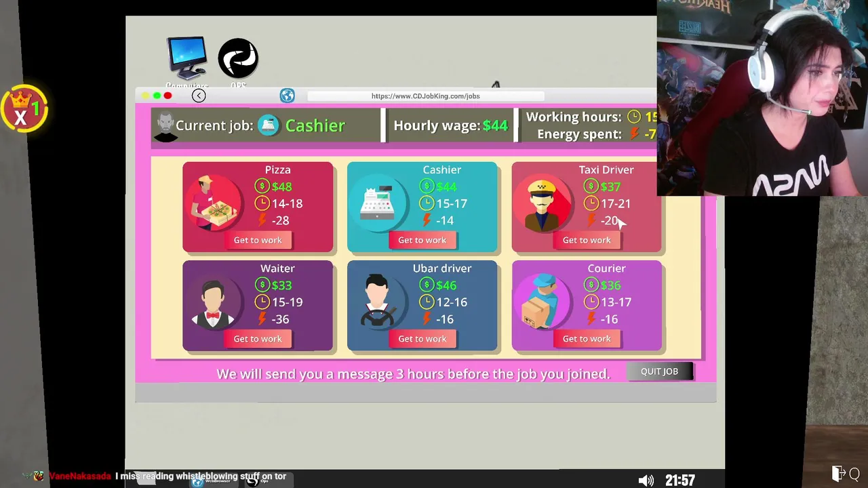The image size is (868, 488).
Task: Go back with the browser back arrow
Action: click(x=199, y=96)
